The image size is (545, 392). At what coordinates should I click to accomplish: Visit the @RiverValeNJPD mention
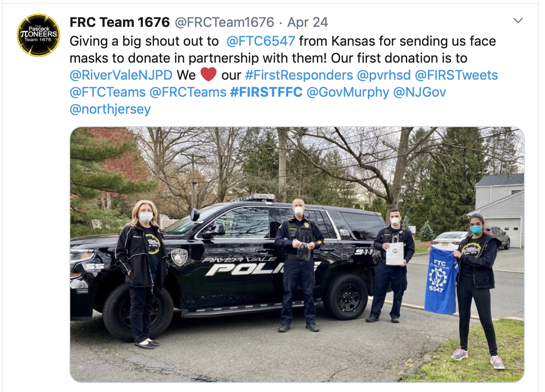coord(121,75)
